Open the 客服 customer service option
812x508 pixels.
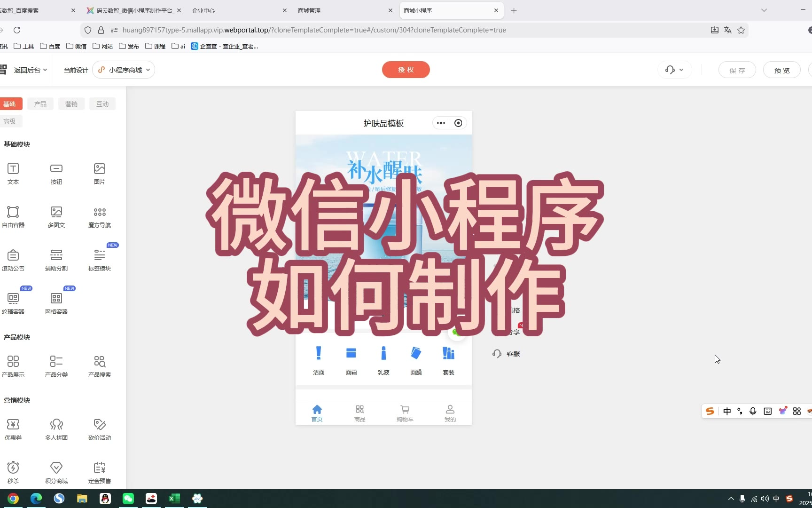[x=507, y=354]
